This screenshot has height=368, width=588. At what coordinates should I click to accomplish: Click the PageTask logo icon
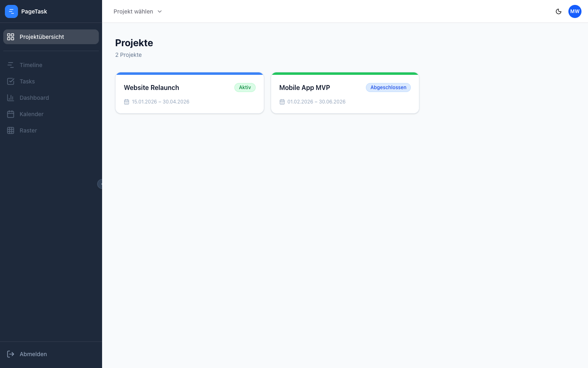coord(11,11)
